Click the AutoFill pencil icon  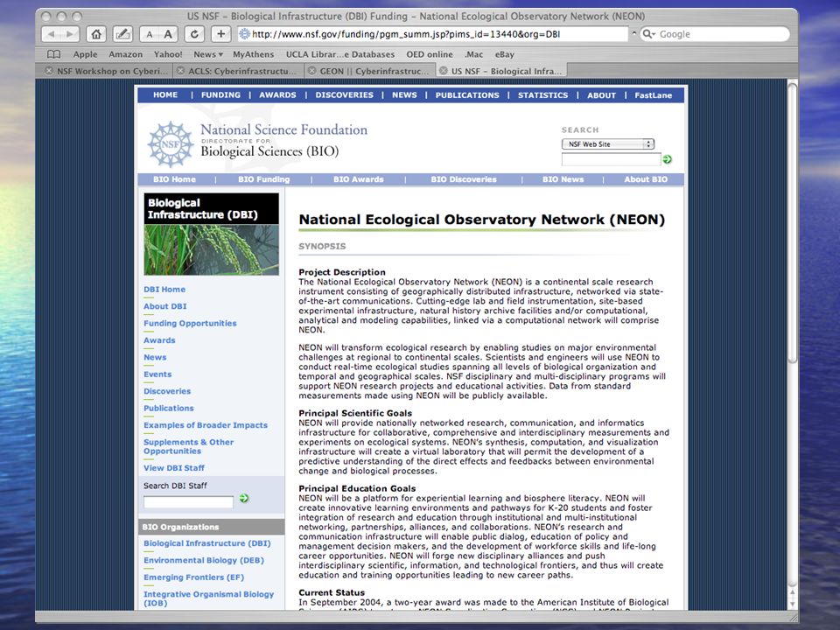pos(122,34)
